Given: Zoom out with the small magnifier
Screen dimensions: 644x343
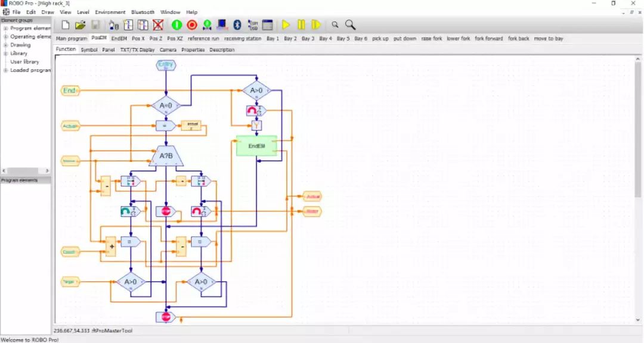Looking at the screenshot, I should pyautogui.click(x=335, y=24).
